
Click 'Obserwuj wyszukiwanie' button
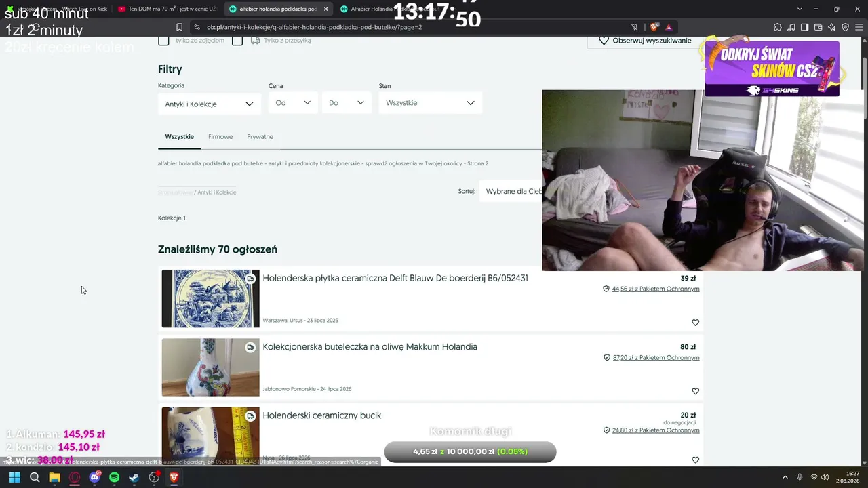click(645, 41)
